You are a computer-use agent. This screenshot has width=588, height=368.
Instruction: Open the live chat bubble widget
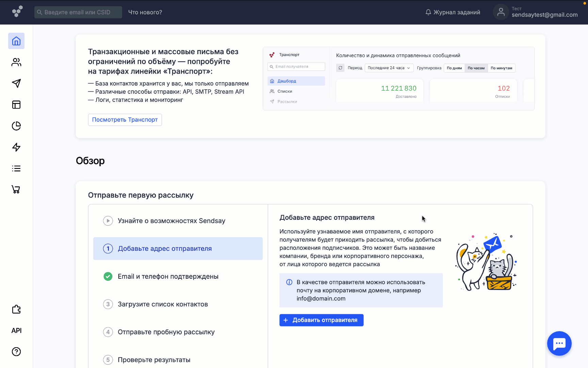coord(559,343)
